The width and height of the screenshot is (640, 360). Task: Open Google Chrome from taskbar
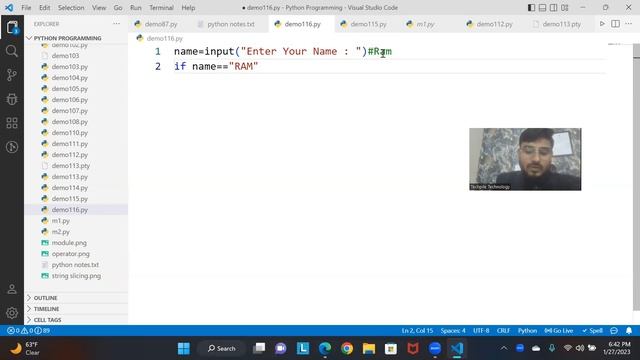[x=347, y=349]
